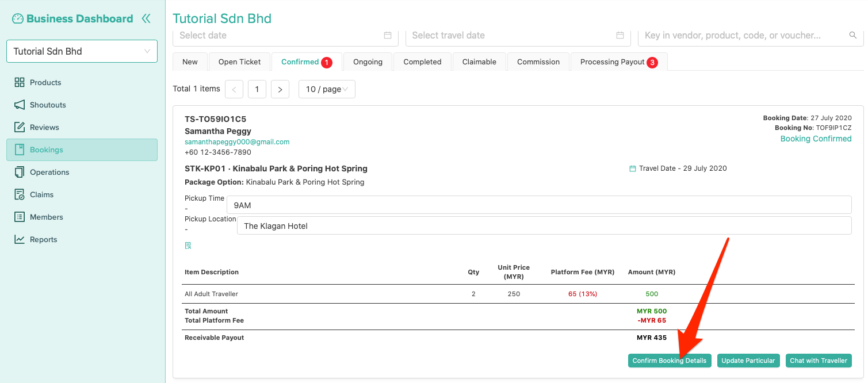Viewport: 868px width, 383px height.
Task: Open Shoutouts in the sidebar
Action: point(48,105)
